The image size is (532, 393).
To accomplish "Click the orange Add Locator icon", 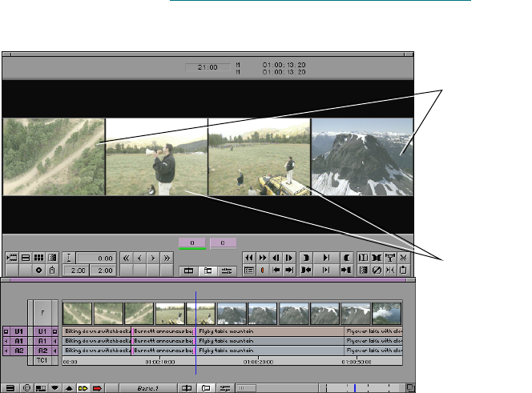I will [263, 271].
